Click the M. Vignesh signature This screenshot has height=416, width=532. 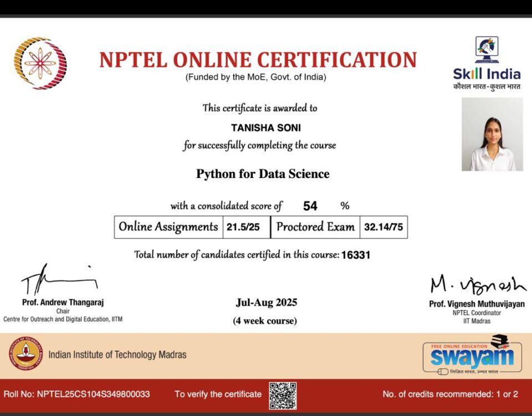pyautogui.click(x=478, y=285)
